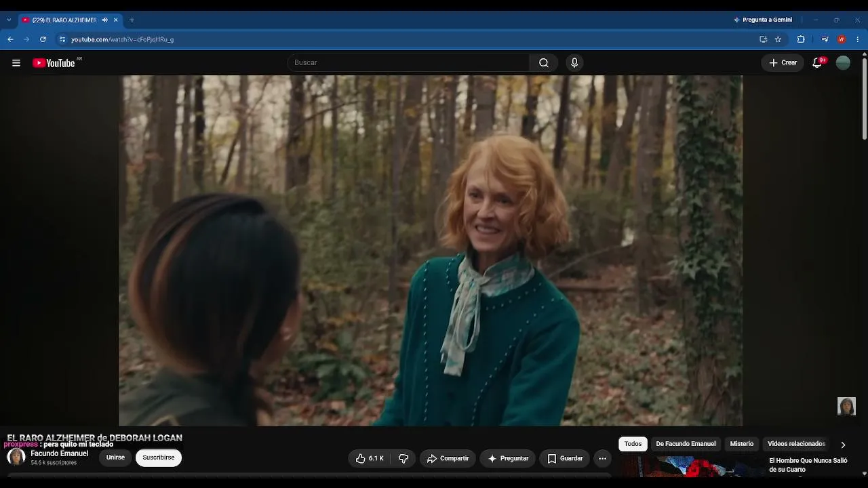Click the Unirse button

pyautogui.click(x=115, y=458)
